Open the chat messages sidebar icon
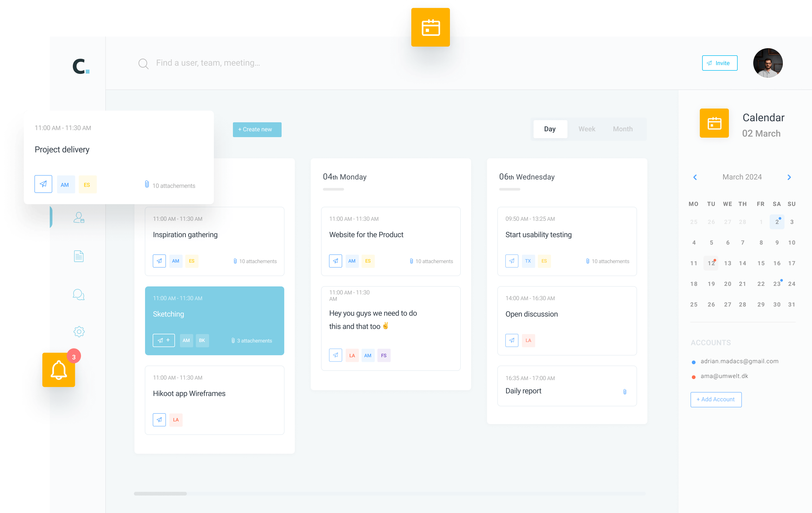Screen dimensions: 812x513 (79, 294)
